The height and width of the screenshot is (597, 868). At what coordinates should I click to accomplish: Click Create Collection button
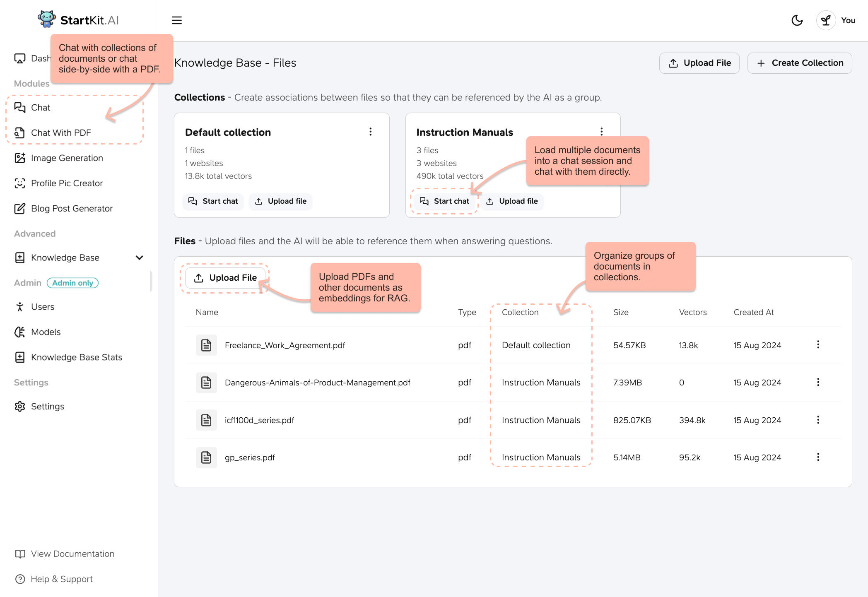(x=799, y=63)
